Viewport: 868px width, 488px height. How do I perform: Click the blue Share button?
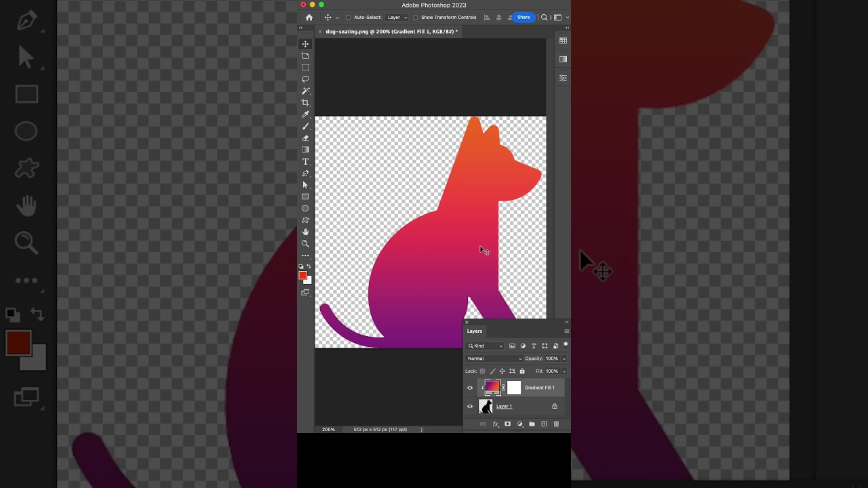click(x=524, y=18)
